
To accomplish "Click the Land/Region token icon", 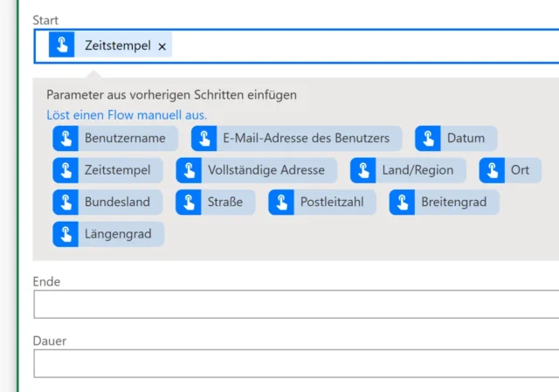I will point(363,170).
